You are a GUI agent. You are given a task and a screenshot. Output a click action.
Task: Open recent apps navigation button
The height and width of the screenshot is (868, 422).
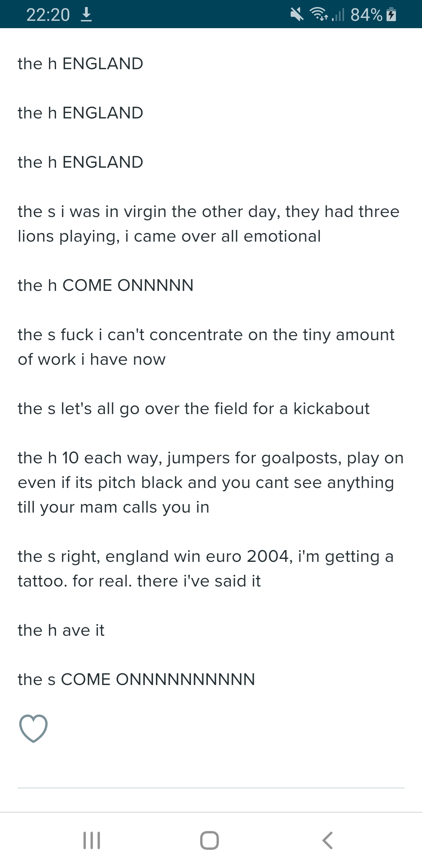[x=92, y=840]
